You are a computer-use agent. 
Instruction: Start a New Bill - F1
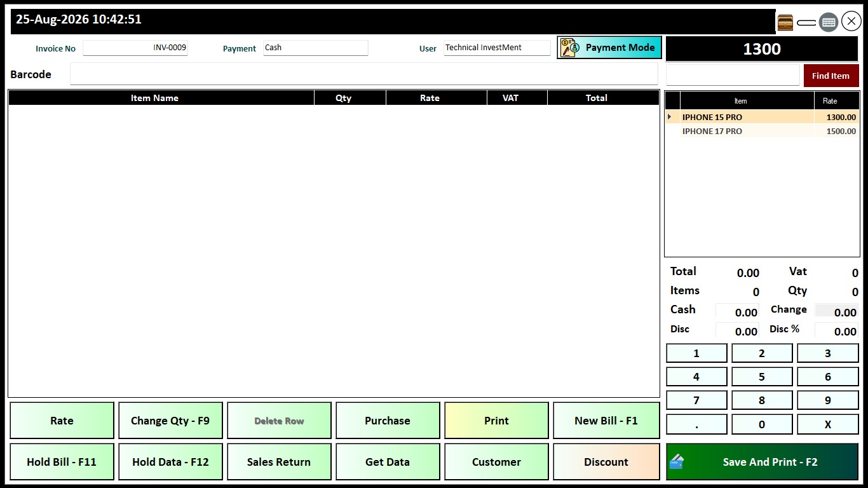(x=607, y=421)
